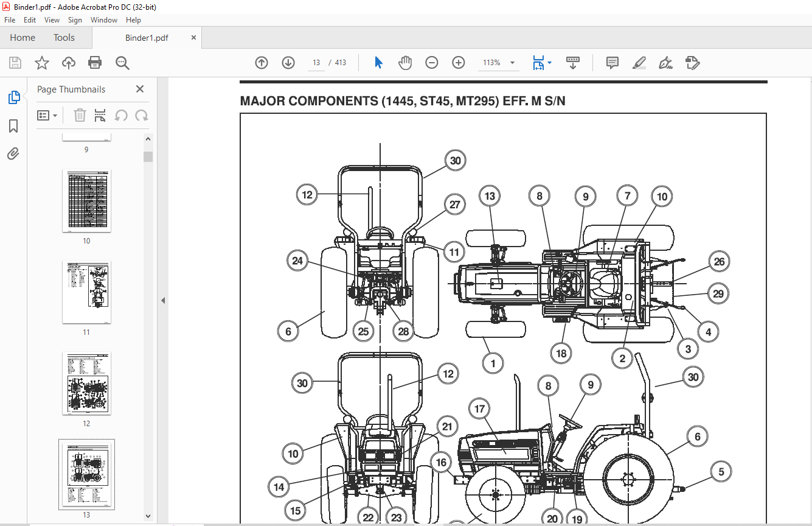812x526 pixels.
Task: Open the thumbnails panel options dropdown
Action: (47, 115)
